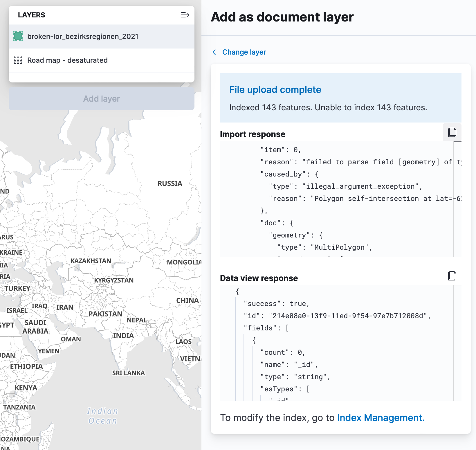Copy the Import response text
This screenshot has height=450, width=476.
coord(452,132)
